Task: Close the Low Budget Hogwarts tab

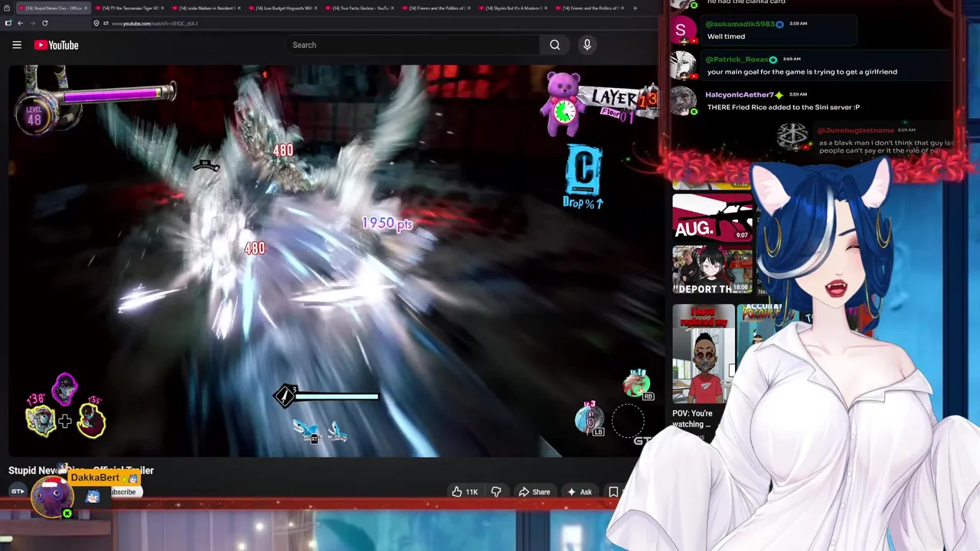Action: click(316, 8)
